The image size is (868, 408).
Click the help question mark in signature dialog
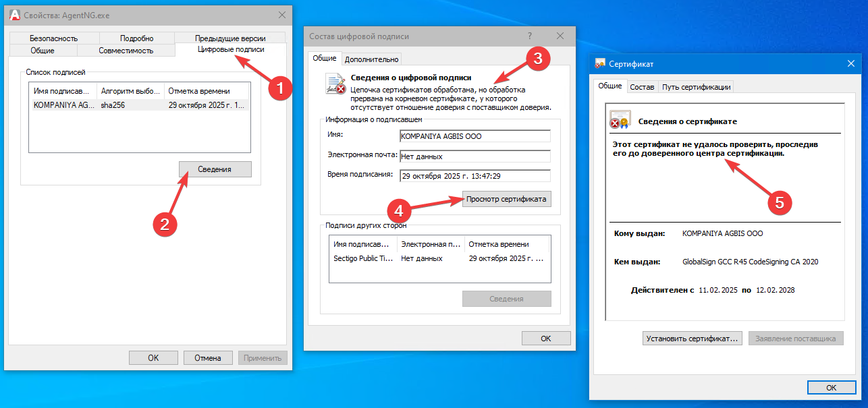[529, 36]
